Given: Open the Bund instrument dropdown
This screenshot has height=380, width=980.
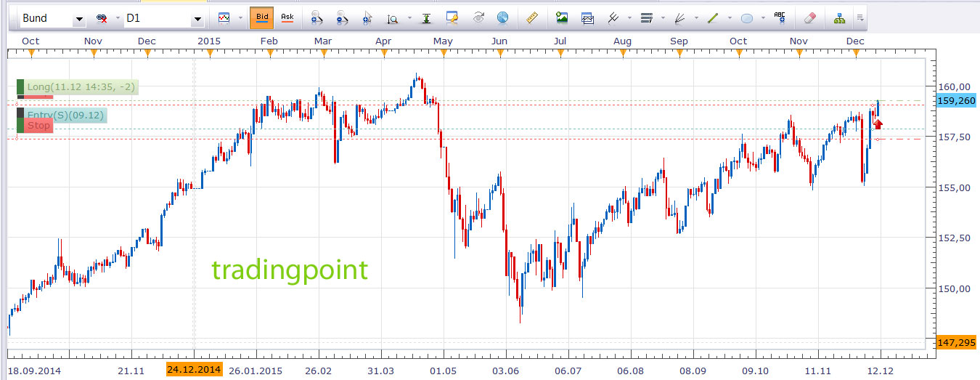Looking at the screenshot, I should coord(79,19).
